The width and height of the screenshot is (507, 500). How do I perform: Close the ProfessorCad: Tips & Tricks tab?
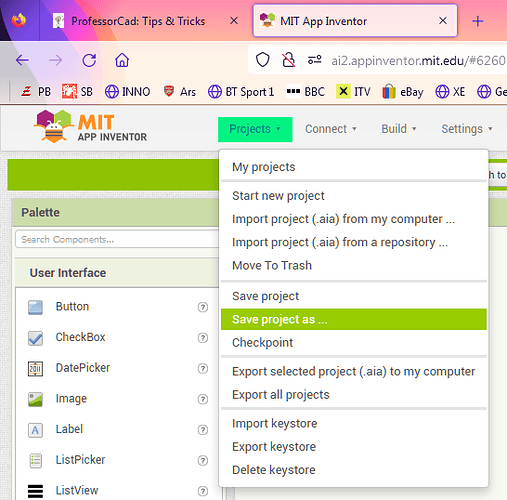[234, 21]
